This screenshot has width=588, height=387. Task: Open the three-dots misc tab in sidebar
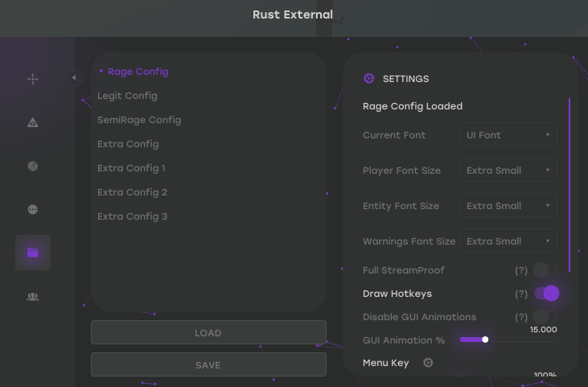[x=33, y=209]
